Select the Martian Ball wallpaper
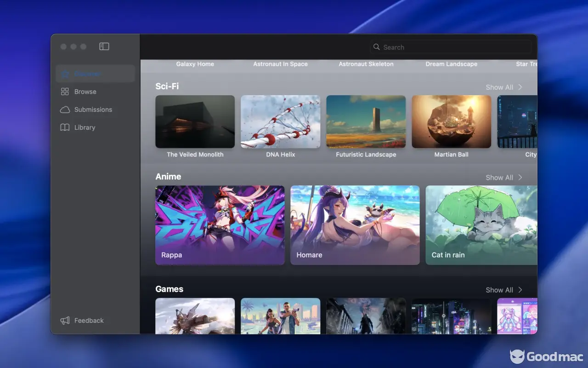 [x=451, y=122]
